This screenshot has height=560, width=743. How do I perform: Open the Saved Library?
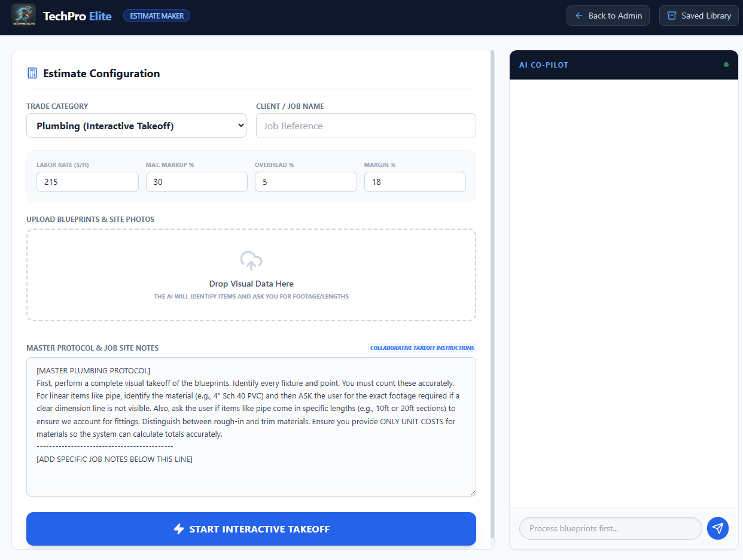tap(699, 16)
